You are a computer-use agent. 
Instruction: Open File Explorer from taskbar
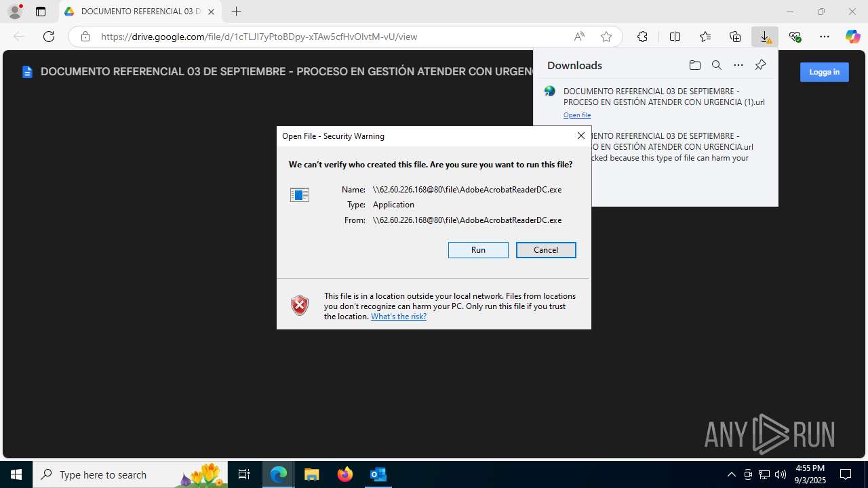(312, 474)
